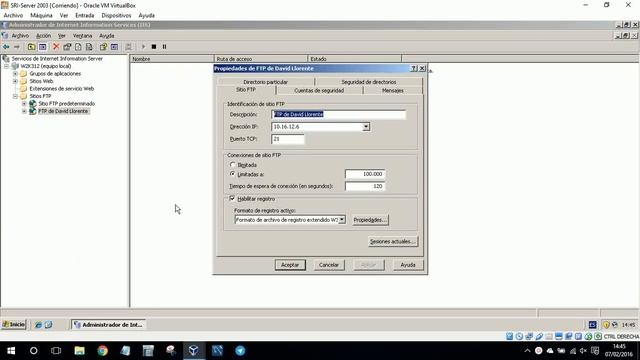The image size is (640, 360).
Task: Click the Pause button in IIS toolbar
Action: [164, 47]
